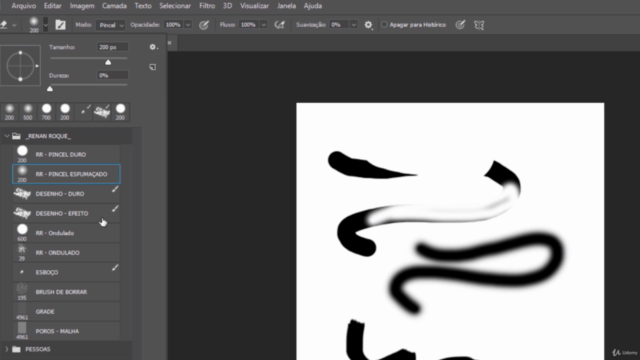Click the PESSOAS folder icon

coord(16,349)
